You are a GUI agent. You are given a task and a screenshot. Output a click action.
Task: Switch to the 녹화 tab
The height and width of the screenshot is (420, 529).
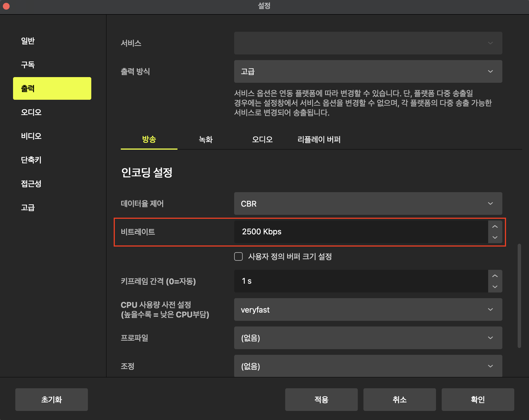206,139
